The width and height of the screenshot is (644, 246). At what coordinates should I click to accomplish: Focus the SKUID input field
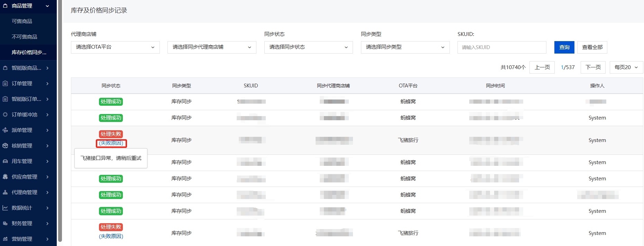pyautogui.click(x=501, y=47)
